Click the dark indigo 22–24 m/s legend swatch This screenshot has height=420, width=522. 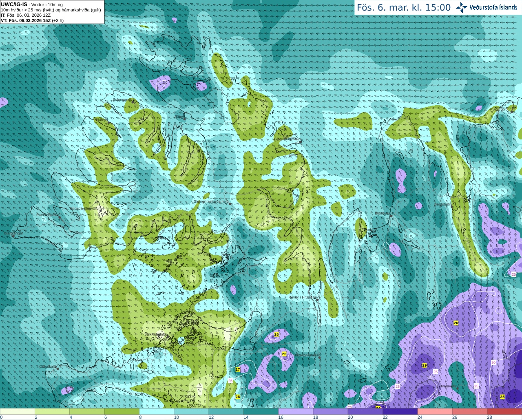click(400, 411)
